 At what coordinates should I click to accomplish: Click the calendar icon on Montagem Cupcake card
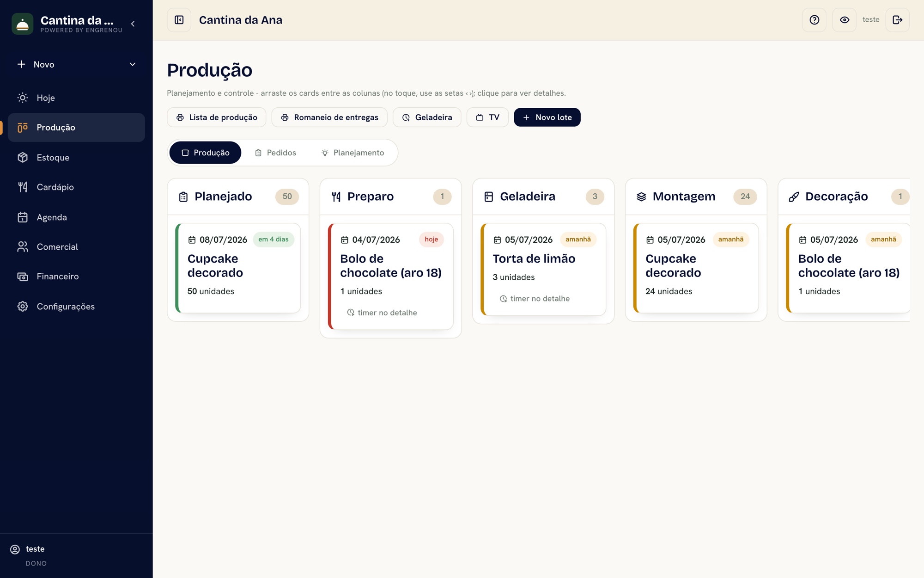point(650,240)
